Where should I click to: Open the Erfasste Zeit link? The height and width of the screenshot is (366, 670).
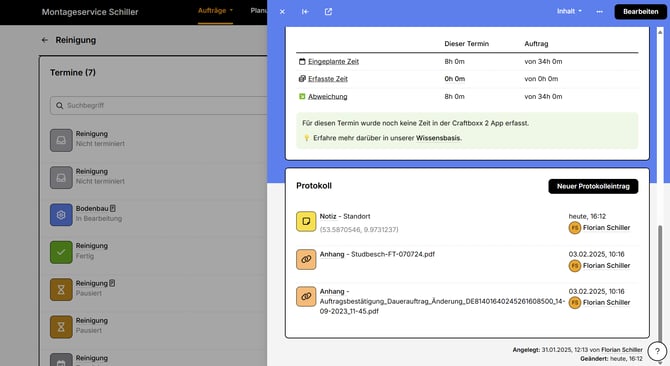[328, 79]
